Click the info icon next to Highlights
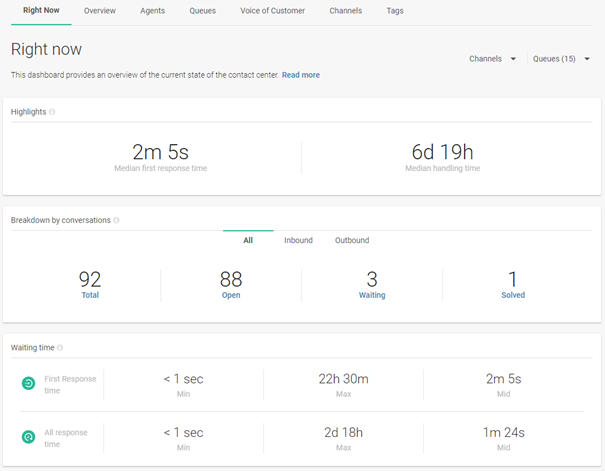This screenshot has height=471, width=605. (x=52, y=112)
